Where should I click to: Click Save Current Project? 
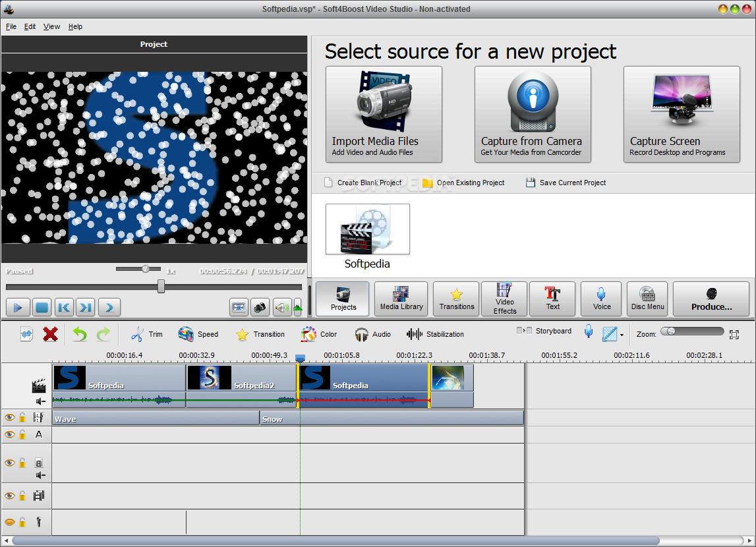click(566, 183)
